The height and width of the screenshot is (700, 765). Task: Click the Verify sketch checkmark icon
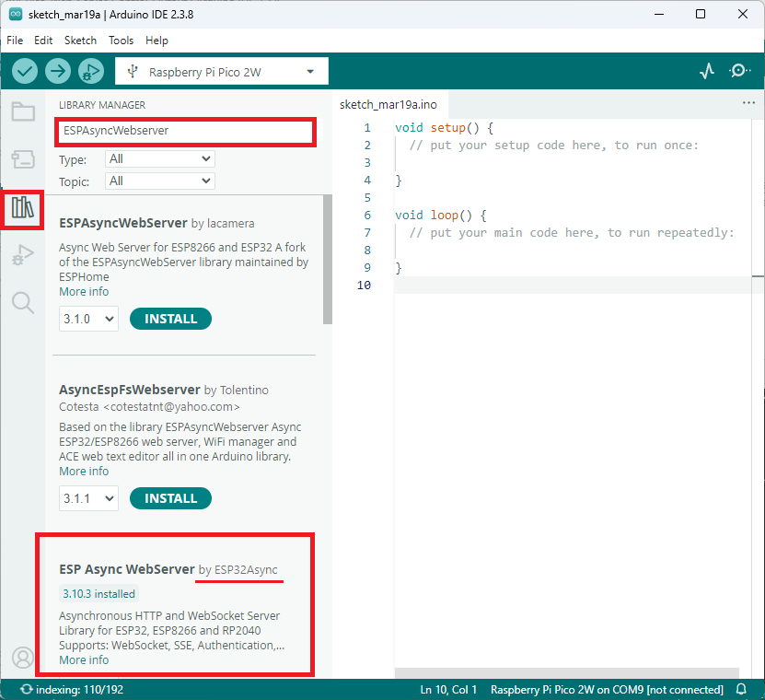[25, 71]
